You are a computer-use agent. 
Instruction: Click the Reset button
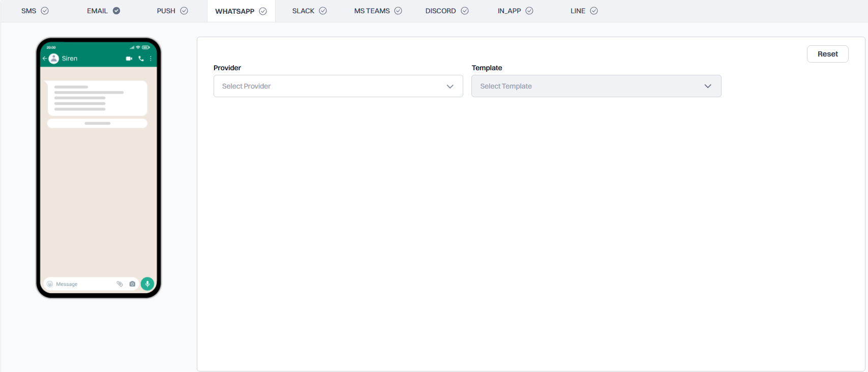[x=827, y=54]
